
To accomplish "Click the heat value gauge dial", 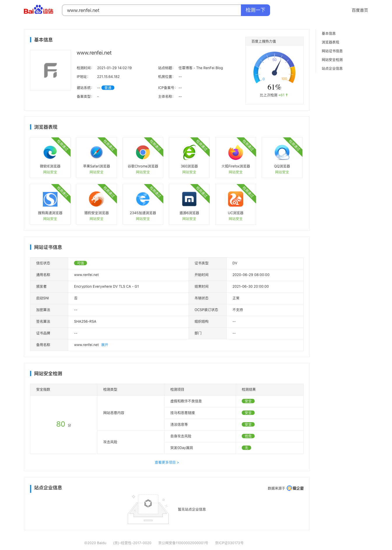I will pyautogui.click(x=274, y=68).
